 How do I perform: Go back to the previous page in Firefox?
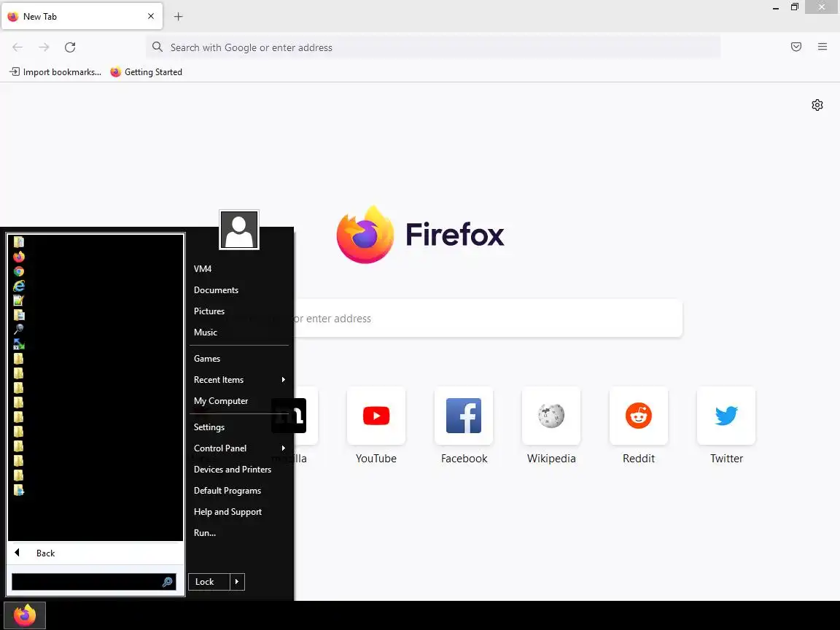[x=17, y=47]
